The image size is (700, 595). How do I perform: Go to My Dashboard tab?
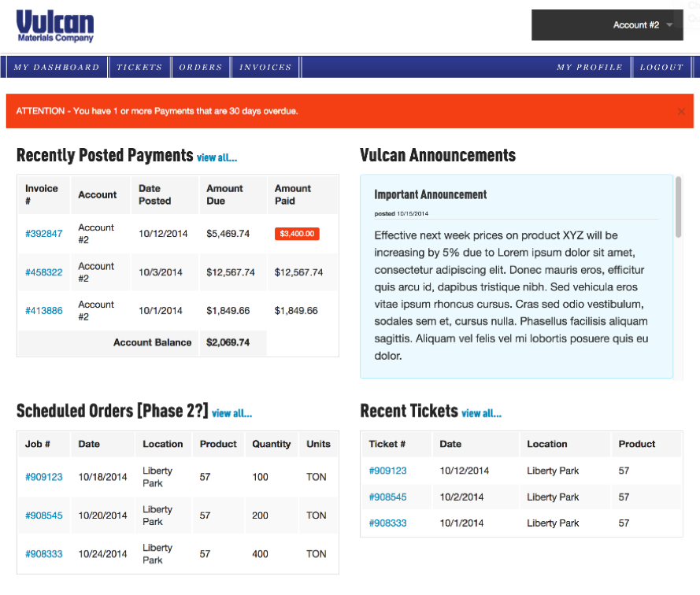(56, 68)
